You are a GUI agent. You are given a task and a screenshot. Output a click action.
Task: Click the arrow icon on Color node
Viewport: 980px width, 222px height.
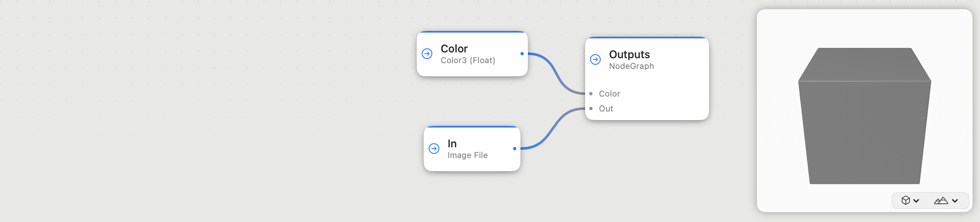tap(427, 54)
